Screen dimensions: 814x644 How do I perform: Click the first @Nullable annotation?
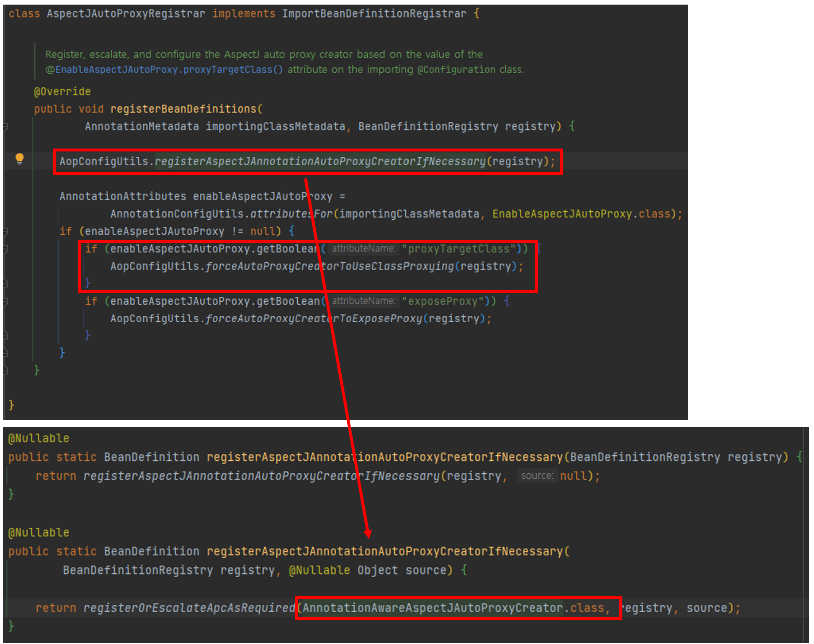pos(39,439)
